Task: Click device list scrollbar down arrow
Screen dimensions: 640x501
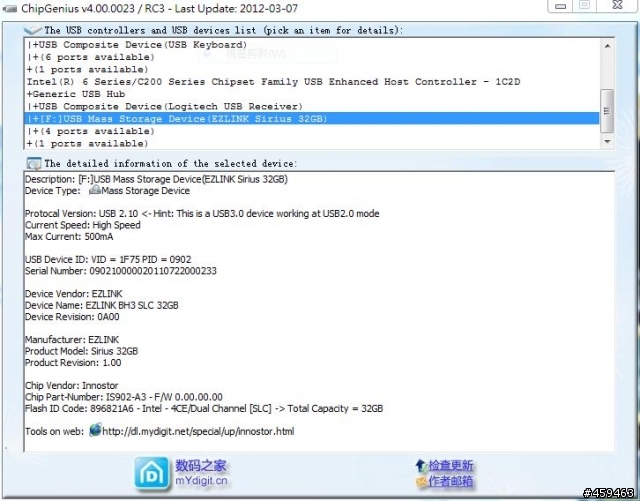Action: [x=607, y=142]
